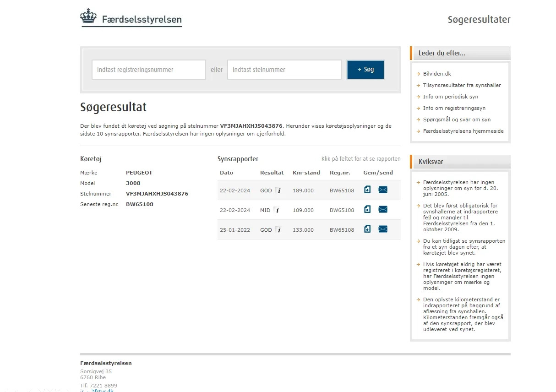Save the 25-01-2022 inspection report

click(x=367, y=229)
